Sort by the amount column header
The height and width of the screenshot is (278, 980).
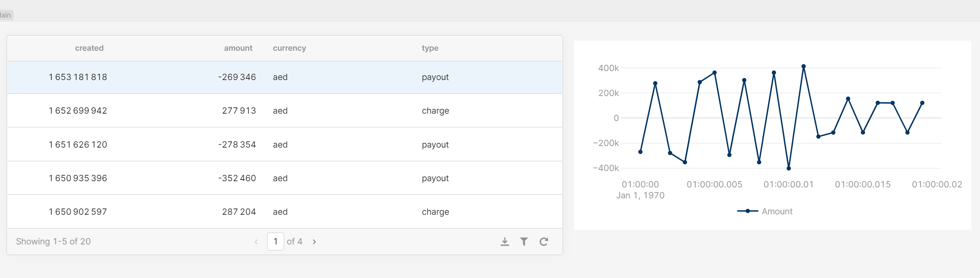tap(238, 48)
